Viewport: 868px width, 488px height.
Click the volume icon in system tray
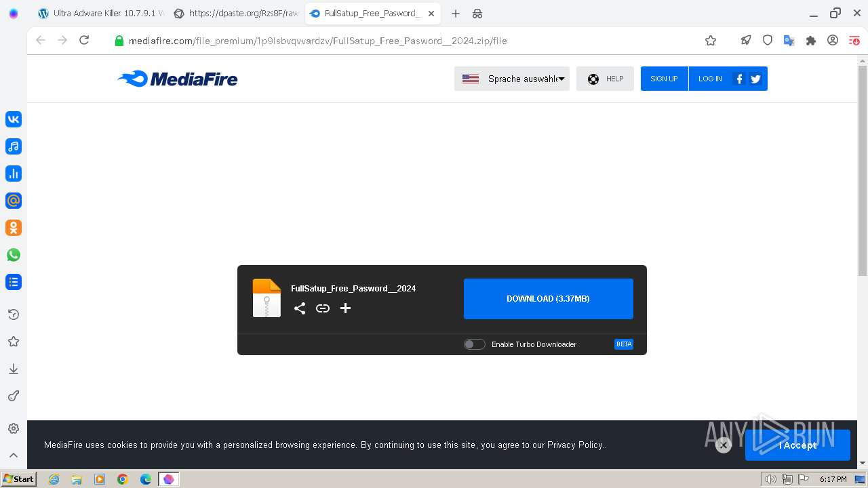[771, 479]
